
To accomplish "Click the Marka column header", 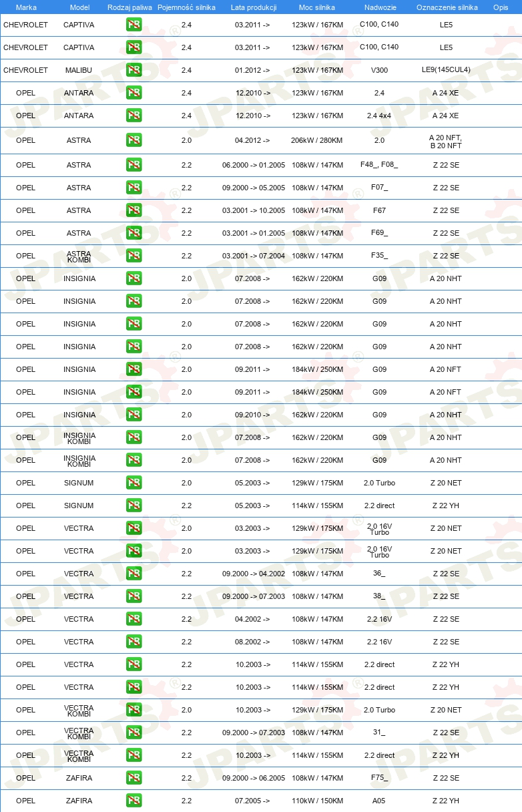I will (26, 7).
